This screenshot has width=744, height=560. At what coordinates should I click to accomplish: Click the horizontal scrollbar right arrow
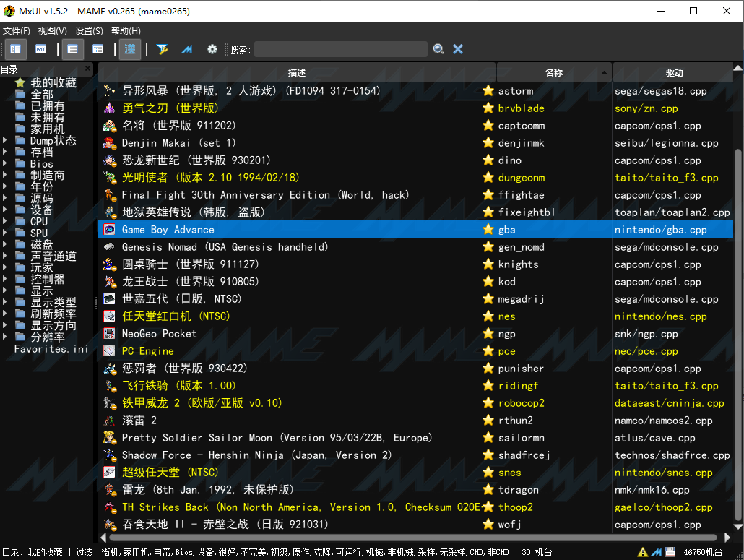pos(728,538)
